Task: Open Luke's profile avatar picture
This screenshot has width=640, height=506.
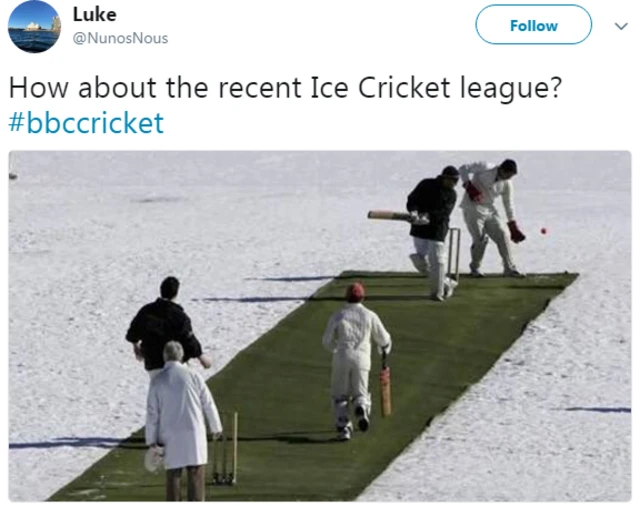Action: point(34,27)
